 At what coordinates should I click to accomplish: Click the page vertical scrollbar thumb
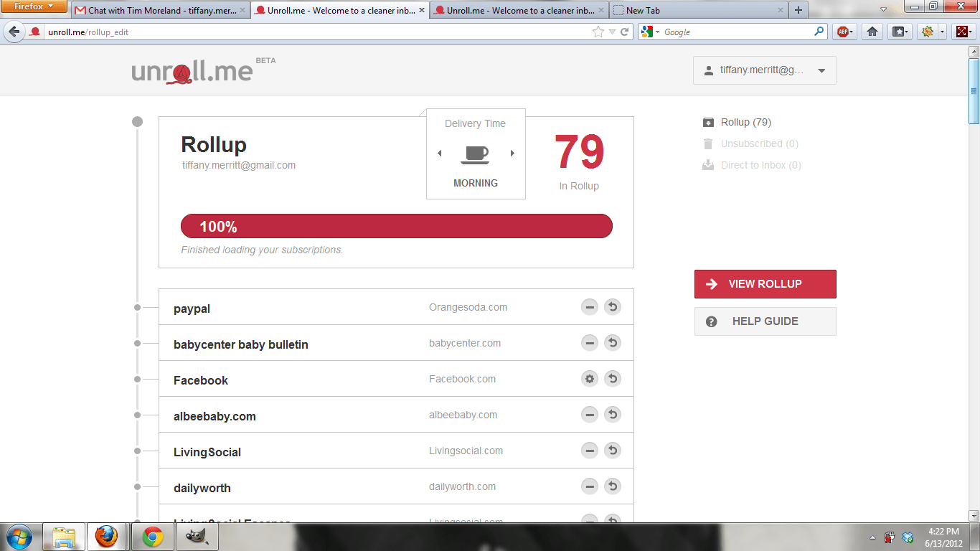point(974,90)
